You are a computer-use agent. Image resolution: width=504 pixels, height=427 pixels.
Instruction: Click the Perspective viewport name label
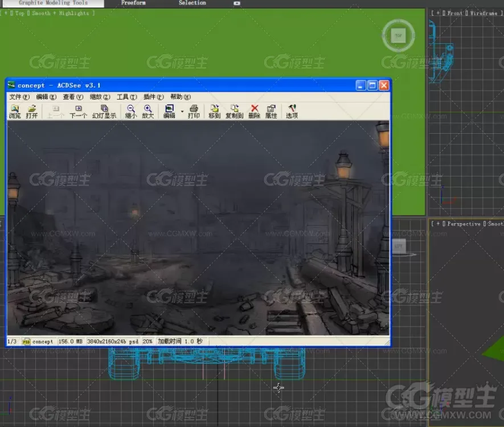click(464, 224)
